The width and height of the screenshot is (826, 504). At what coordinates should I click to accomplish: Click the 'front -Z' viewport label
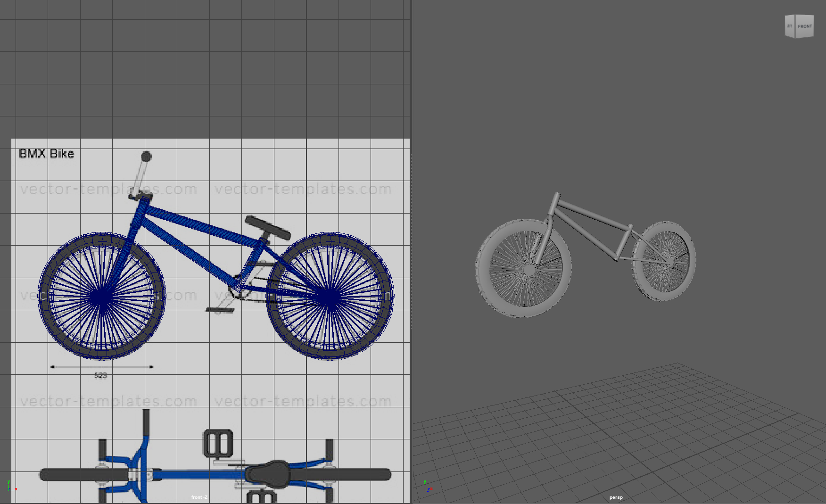point(199,497)
